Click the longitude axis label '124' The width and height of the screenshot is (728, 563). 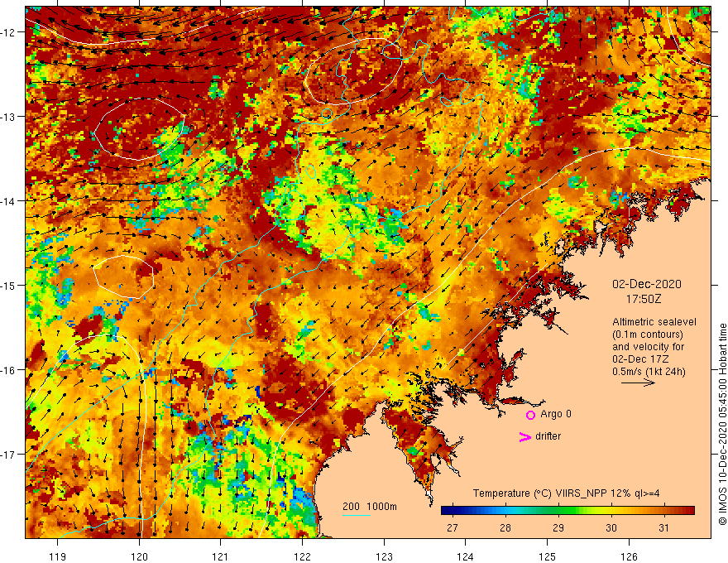(466, 556)
